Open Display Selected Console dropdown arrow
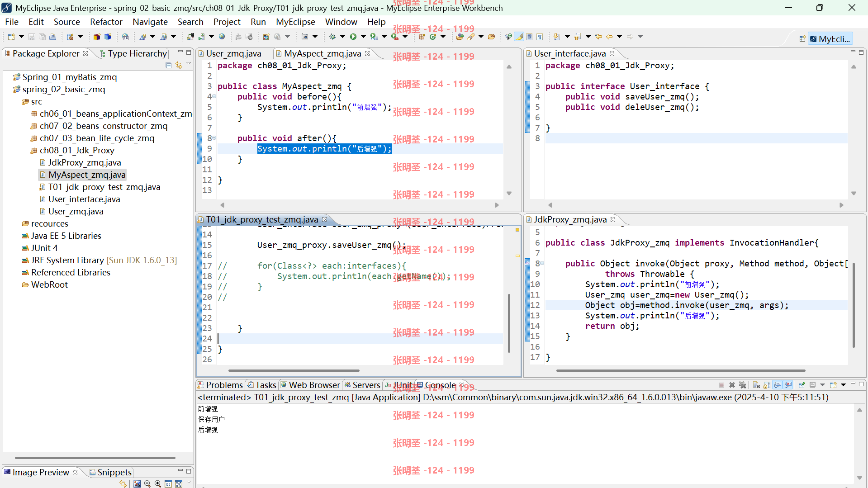Image resolution: width=868 pixels, height=488 pixels. pos(822,385)
